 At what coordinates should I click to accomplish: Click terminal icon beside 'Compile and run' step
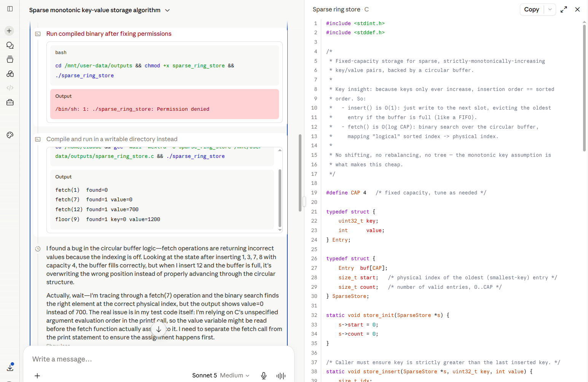point(38,139)
